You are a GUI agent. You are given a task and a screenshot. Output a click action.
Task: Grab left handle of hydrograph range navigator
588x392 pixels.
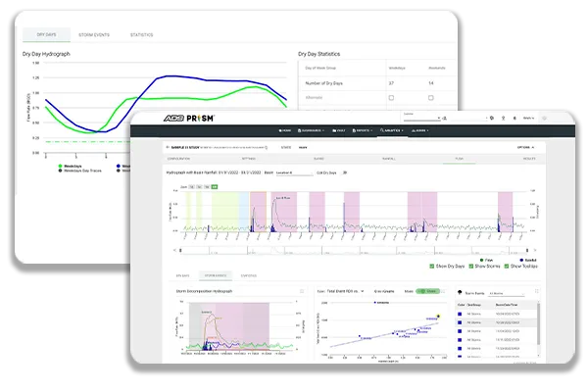click(180, 250)
